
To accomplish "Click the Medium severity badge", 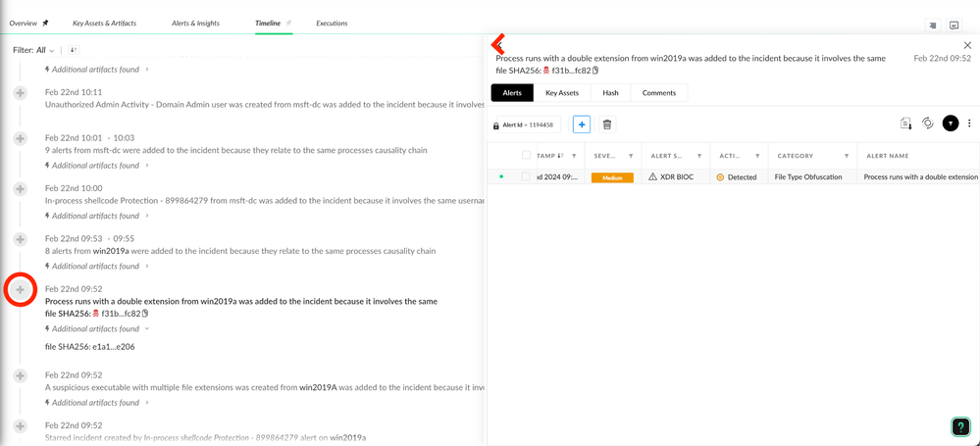I will point(612,177).
